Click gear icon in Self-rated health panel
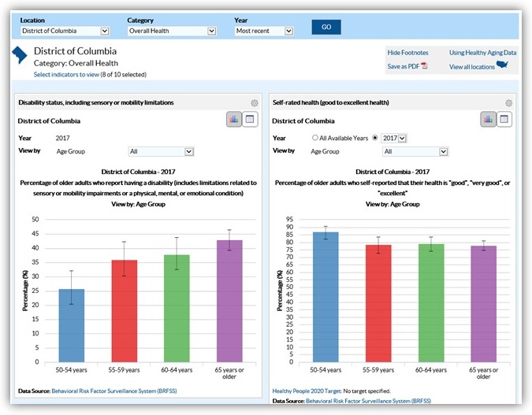 point(508,103)
